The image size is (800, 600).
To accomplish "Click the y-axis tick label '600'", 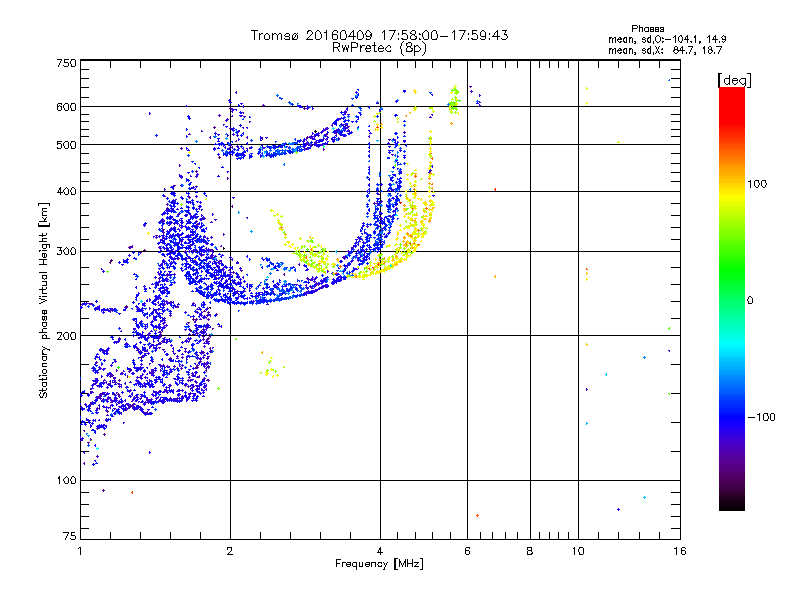I will (x=66, y=107).
